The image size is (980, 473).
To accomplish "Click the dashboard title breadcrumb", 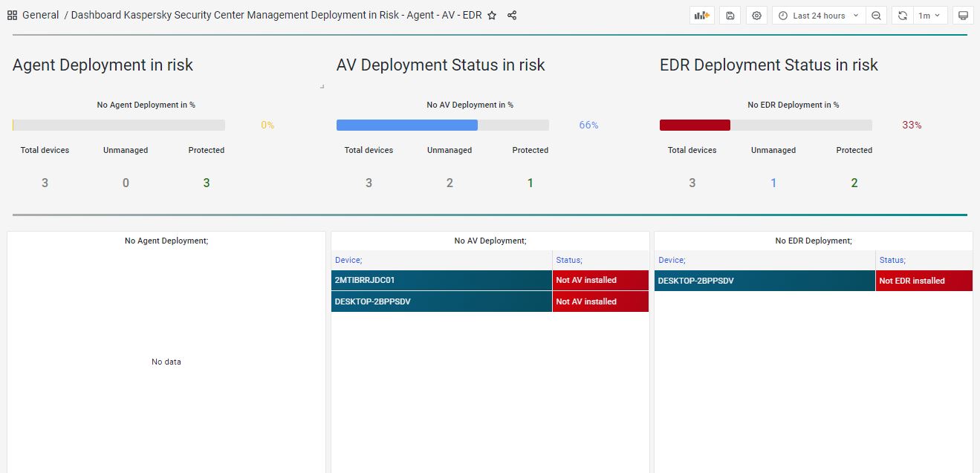I will pos(276,15).
